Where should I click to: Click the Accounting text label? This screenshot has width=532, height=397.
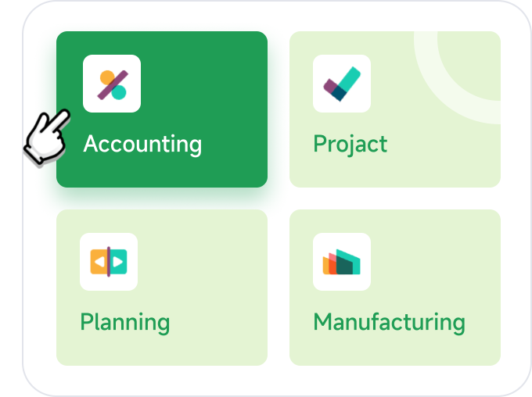click(142, 145)
